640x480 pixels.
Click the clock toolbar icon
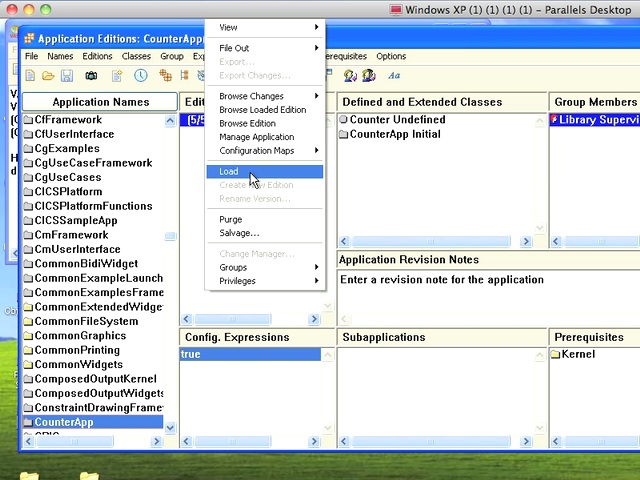[x=141, y=76]
